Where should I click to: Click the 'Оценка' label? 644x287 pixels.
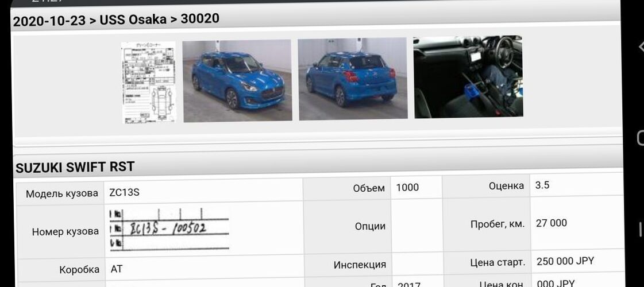click(507, 186)
